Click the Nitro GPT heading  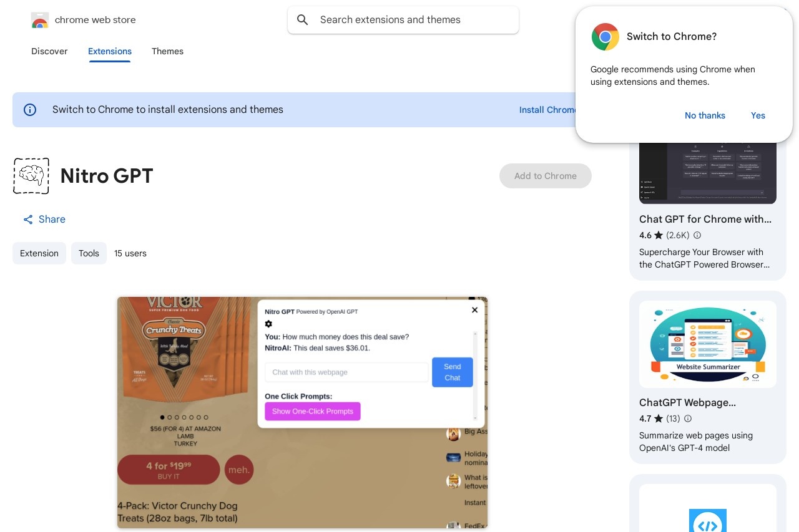coord(107,176)
